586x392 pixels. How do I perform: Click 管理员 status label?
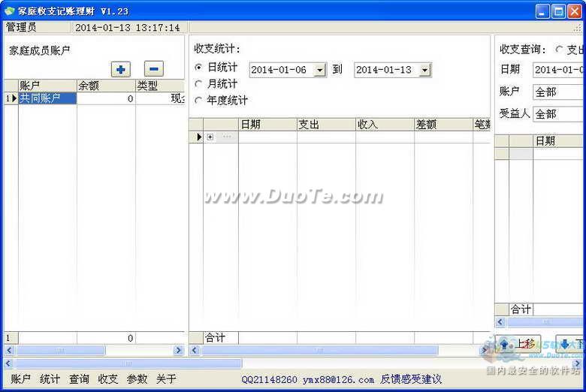click(22, 27)
